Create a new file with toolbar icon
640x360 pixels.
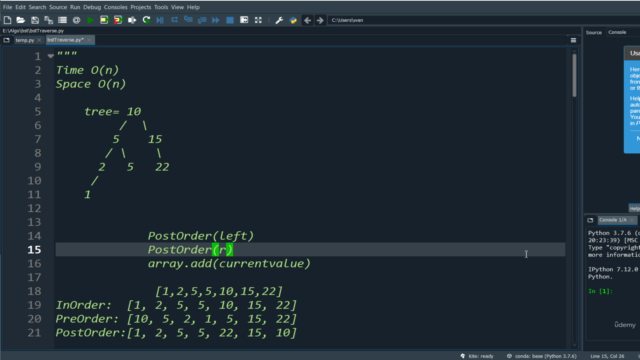[7, 20]
